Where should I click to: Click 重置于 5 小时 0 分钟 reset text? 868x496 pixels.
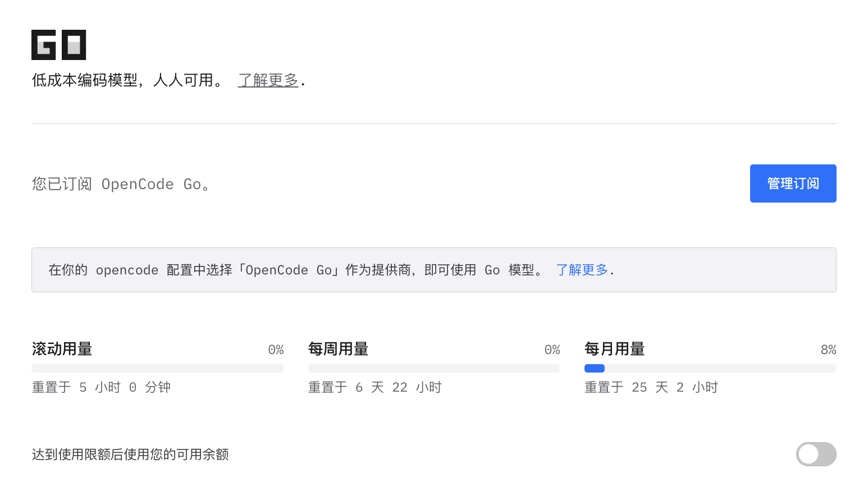click(x=101, y=387)
